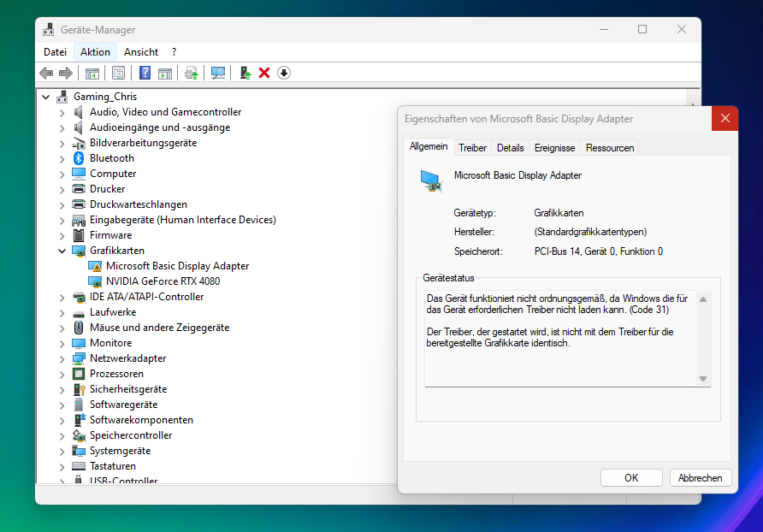763x532 pixels.
Task: Click the '(Standardgrafikkartentypen)' manufacturer value
Action: point(590,232)
